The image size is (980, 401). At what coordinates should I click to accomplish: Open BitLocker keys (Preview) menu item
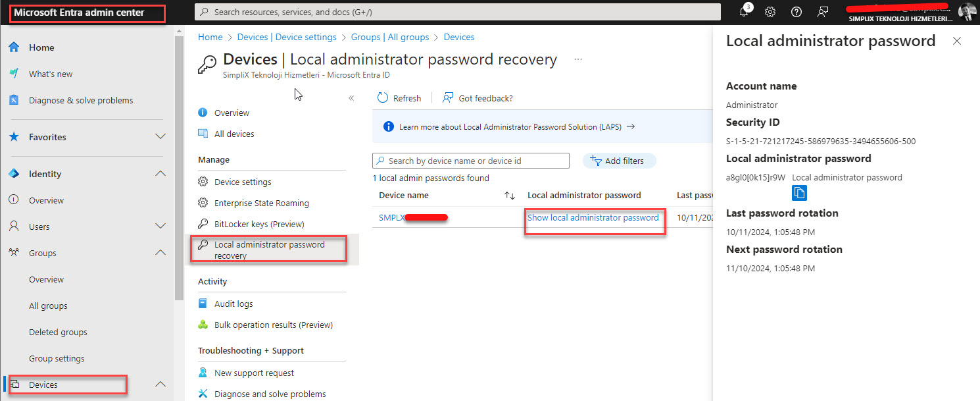pos(259,224)
